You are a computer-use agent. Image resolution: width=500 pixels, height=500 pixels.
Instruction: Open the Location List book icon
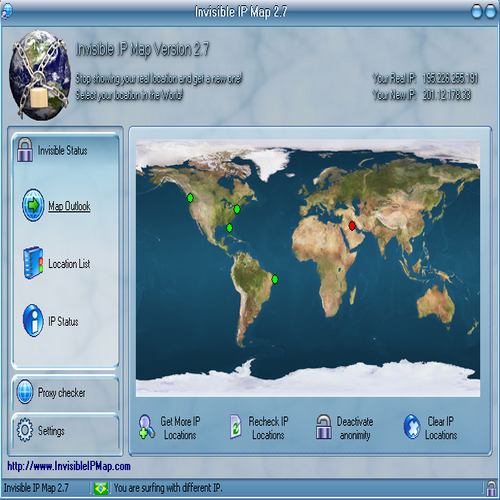click(33, 263)
